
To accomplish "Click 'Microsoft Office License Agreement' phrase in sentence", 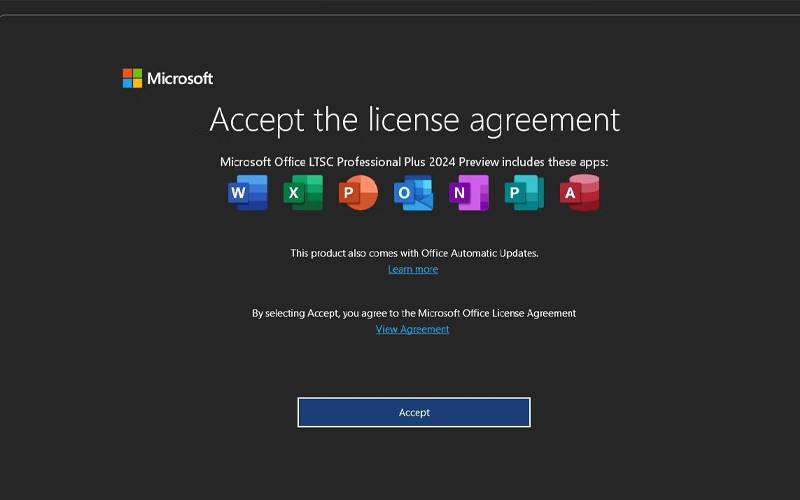I will (x=497, y=313).
